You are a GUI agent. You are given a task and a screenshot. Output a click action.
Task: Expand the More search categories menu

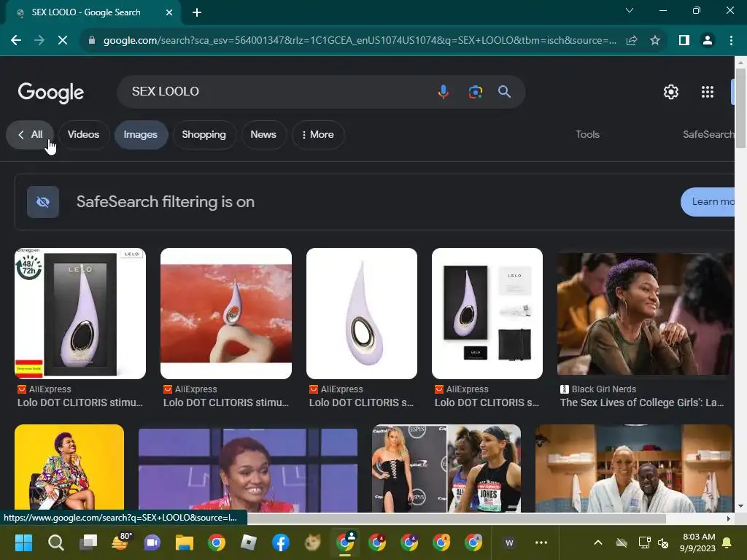[318, 135]
